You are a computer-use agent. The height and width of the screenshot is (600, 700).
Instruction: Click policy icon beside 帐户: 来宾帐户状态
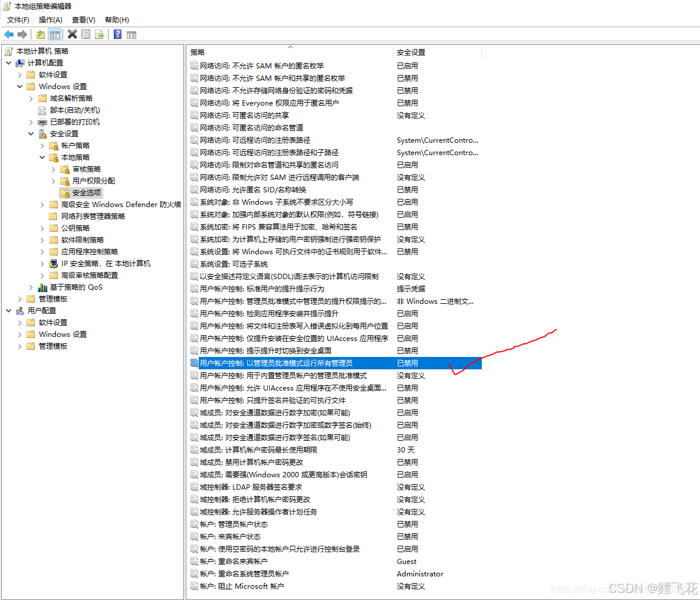click(194, 536)
